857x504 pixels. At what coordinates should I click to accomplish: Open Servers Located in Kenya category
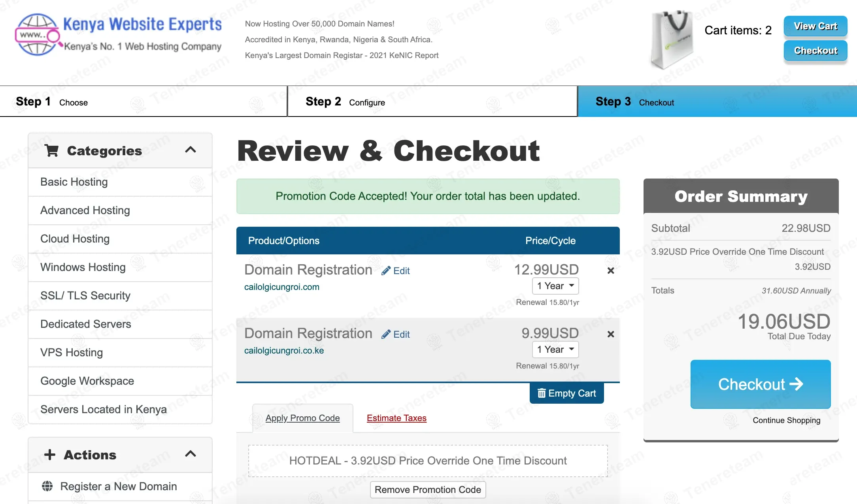click(x=120, y=410)
